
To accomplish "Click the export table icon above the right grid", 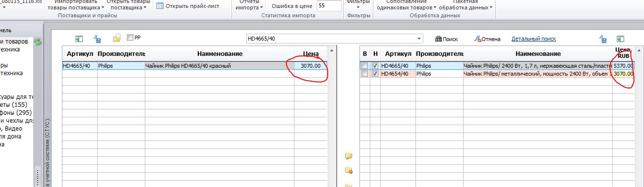I will point(620,39).
